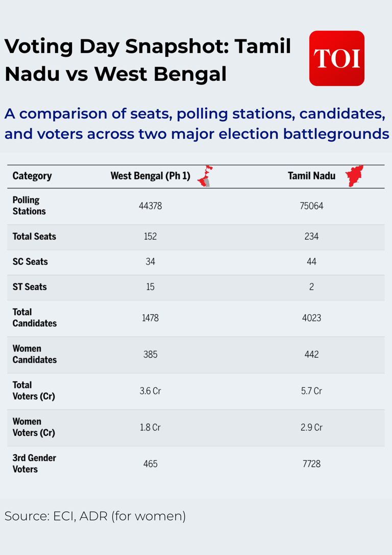Click the Tamil Nadu column header
The image size is (392, 555).
tap(311, 176)
